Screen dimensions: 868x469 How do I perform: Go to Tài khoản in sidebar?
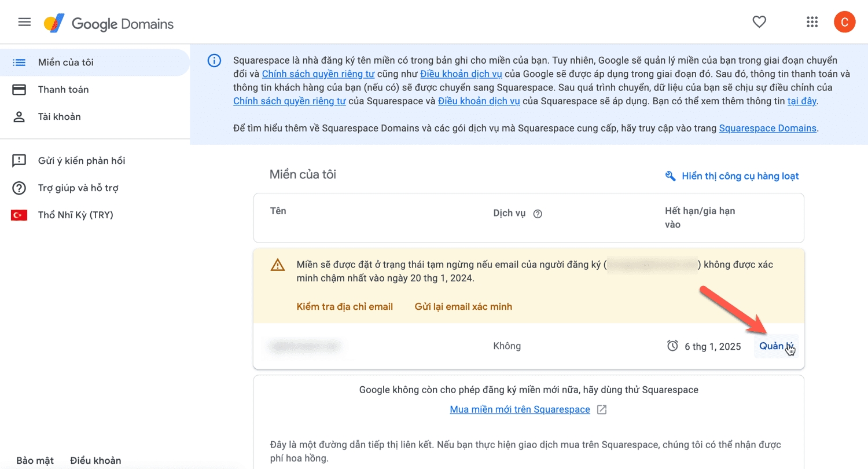click(59, 117)
